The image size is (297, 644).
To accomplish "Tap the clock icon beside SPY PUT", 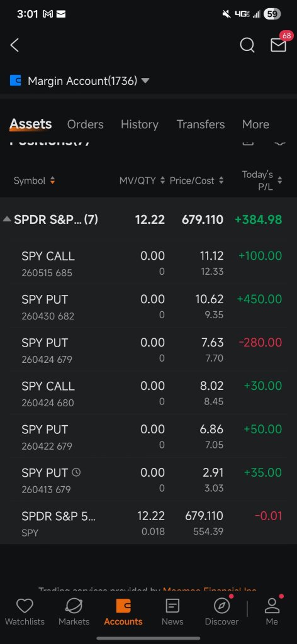I will (76, 472).
